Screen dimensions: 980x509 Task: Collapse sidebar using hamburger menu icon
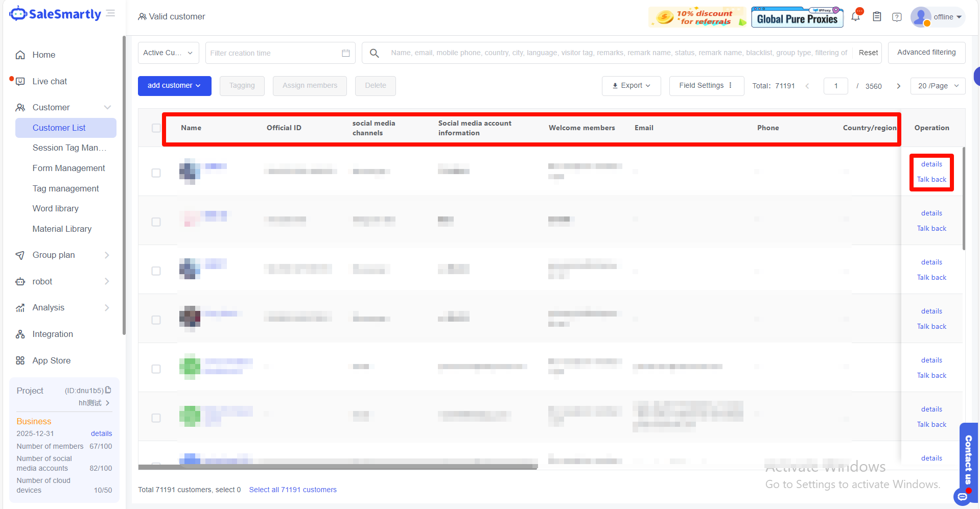click(x=110, y=13)
